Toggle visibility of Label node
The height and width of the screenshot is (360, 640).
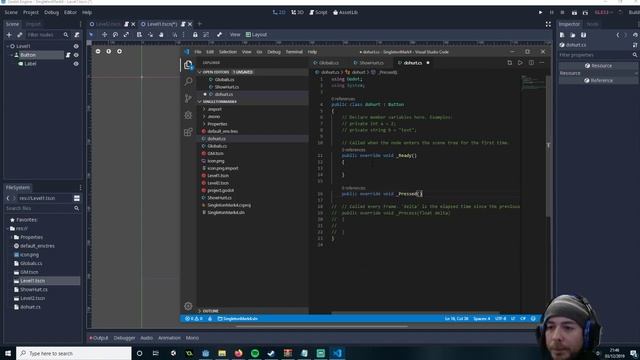pos(76,64)
